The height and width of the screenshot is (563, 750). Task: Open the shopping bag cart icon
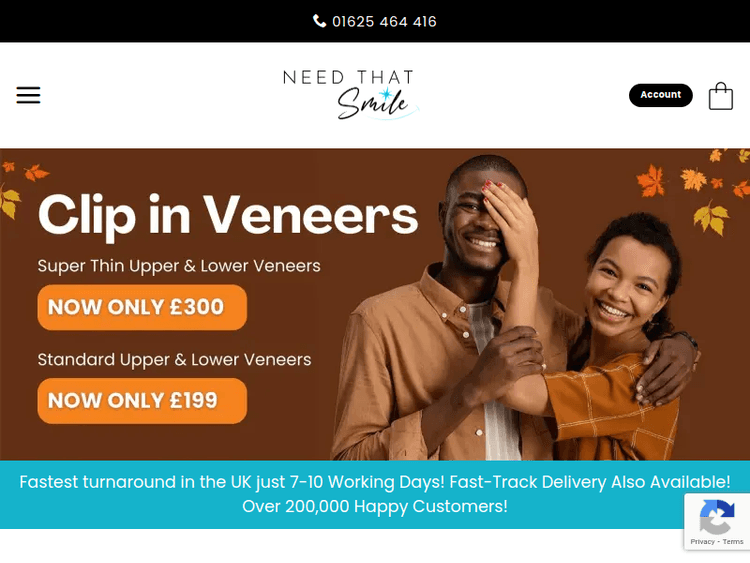click(x=720, y=96)
